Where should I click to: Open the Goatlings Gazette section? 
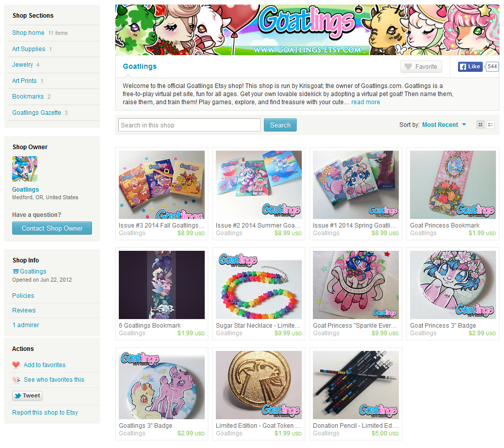[36, 113]
